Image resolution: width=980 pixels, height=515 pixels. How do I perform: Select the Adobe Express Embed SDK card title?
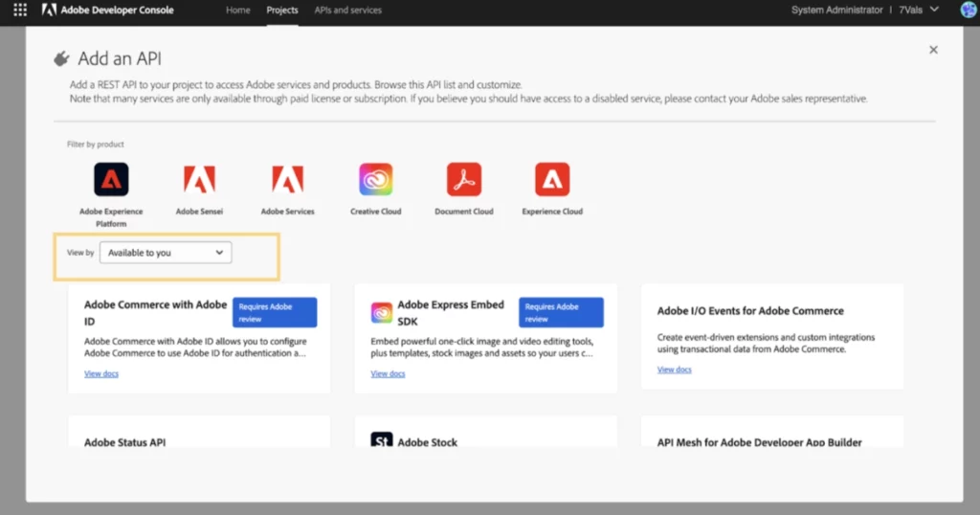451,312
